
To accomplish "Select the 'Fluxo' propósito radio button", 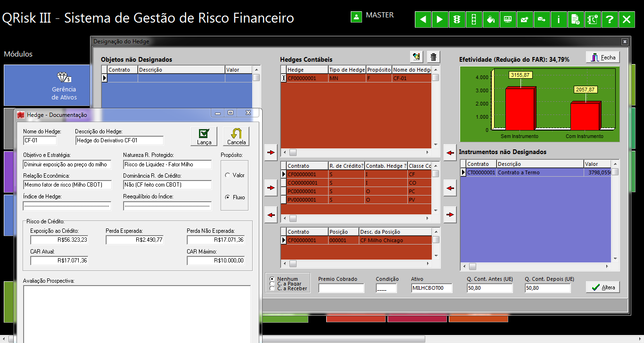I will pyautogui.click(x=228, y=197).
